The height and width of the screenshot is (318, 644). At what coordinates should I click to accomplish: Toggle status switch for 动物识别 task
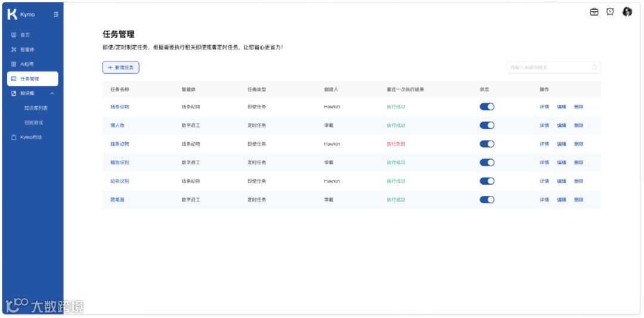pos(487,181)
